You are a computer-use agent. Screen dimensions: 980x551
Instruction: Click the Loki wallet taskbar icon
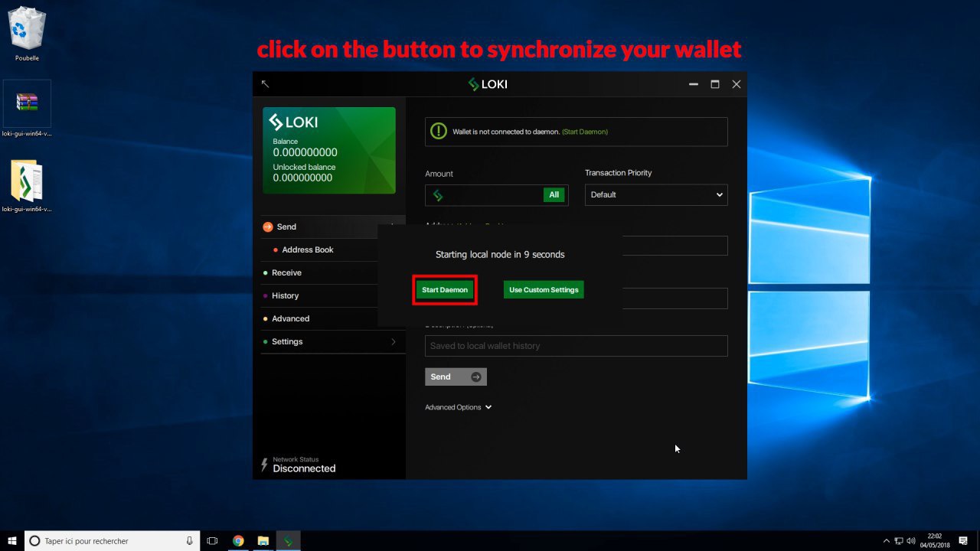(288, 541)
